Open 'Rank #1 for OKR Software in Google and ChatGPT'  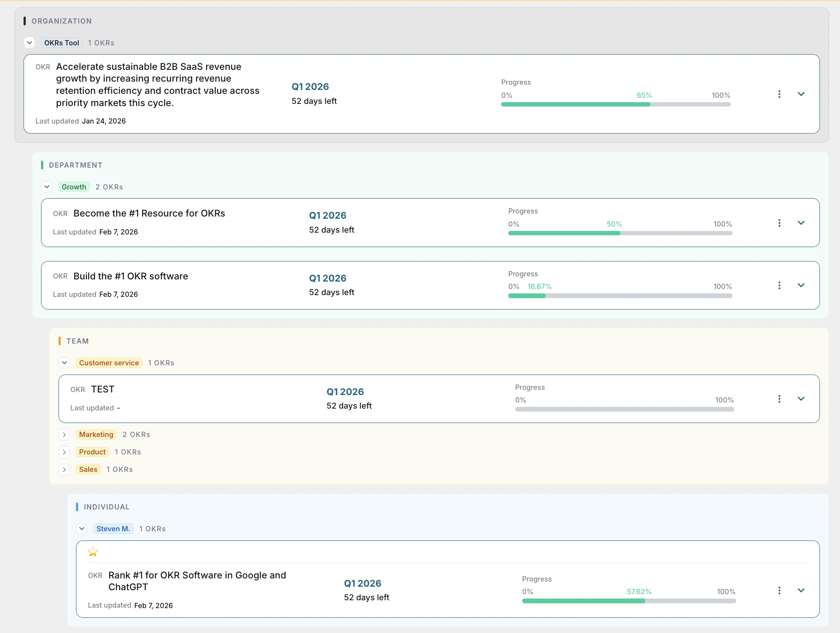click(197, 581)
